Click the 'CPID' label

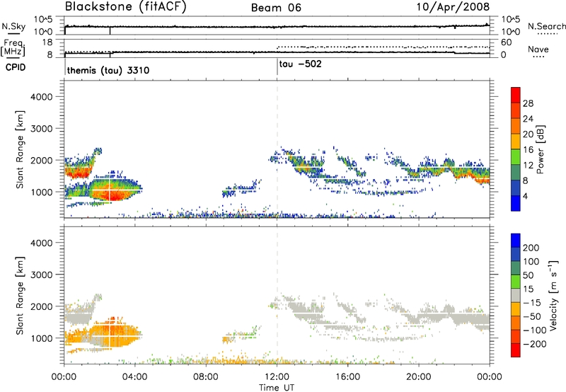click(x=16, y=67)
